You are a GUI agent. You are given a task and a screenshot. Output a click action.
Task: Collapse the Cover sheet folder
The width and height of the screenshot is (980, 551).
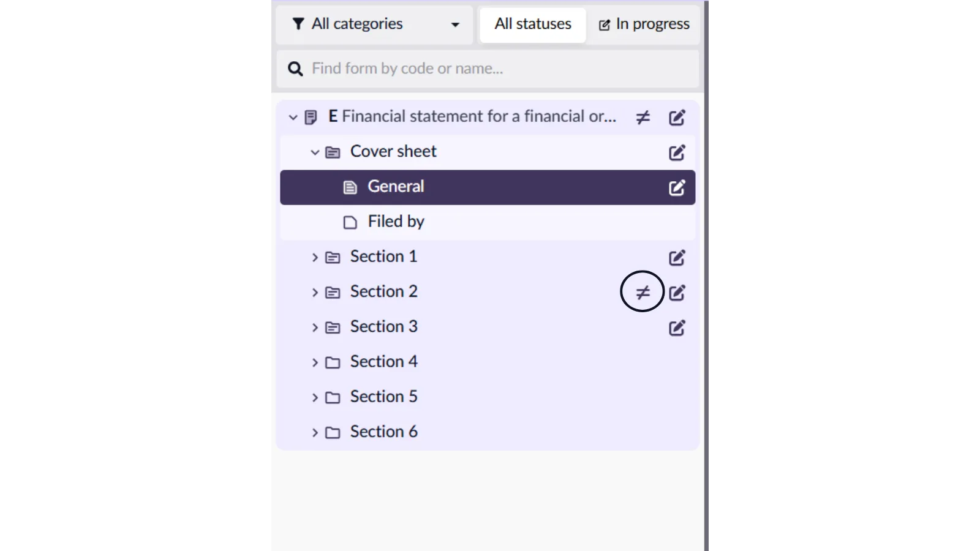tap(315, 152)
